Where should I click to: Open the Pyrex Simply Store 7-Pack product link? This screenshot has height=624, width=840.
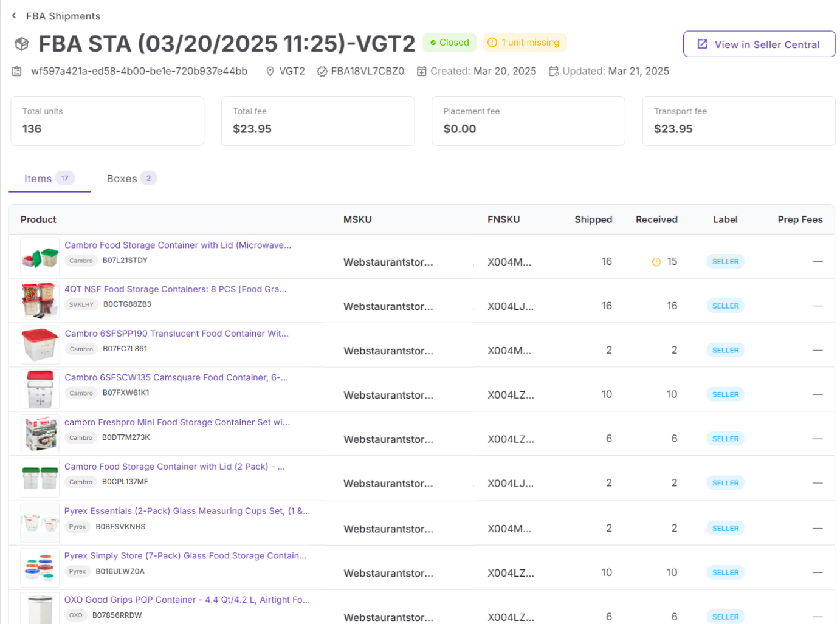[x=185, y=555]
